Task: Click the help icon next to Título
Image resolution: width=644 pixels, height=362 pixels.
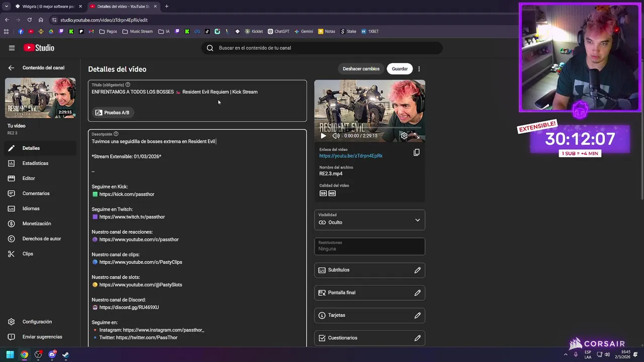Action: [128, 84]
